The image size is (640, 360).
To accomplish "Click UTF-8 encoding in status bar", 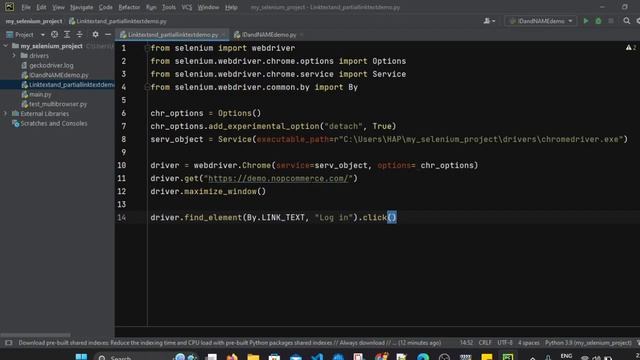I will (505, 343).
